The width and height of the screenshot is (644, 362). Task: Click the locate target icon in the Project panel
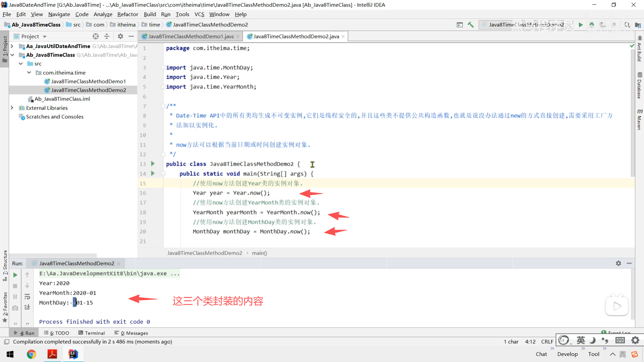pyautogui.click(x=96, y=36)
